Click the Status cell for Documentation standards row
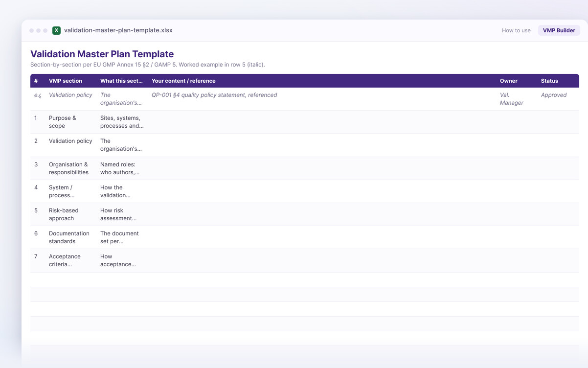Viewport: 588px width, 368px height. pyautogui.click(x=558, y=237)
